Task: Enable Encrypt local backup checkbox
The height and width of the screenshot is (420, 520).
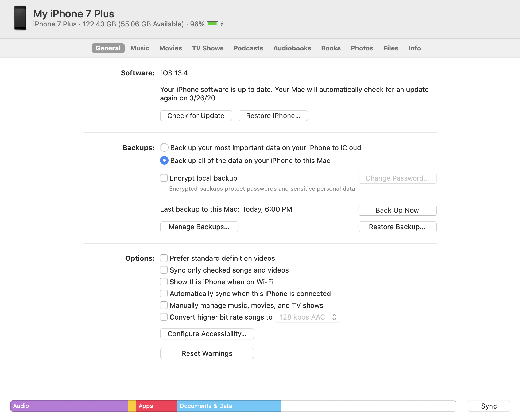Action: (164, 178)
